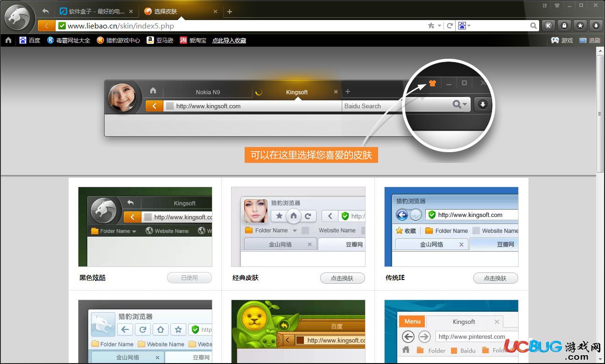
Task: Click the T-shirt skin icon in title bar
Action: tap(557, 6)
